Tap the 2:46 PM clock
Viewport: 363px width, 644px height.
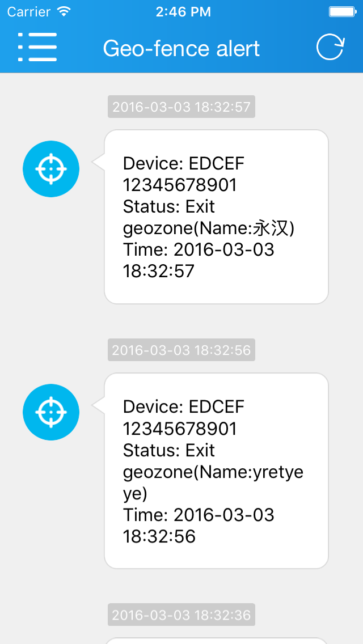(183, 11)
